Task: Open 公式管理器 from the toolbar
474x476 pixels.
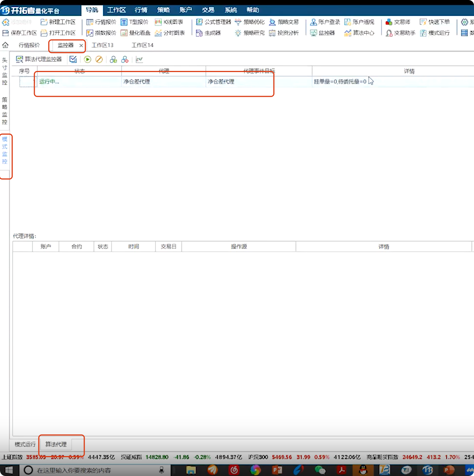Action: click(214, 22)
